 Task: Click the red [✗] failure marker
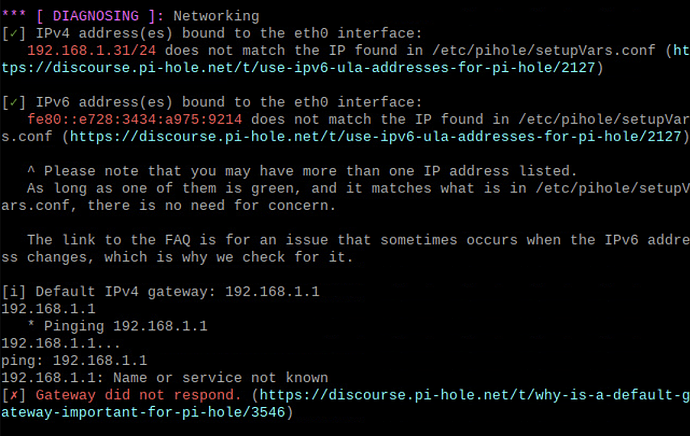(x=13, y=395)
